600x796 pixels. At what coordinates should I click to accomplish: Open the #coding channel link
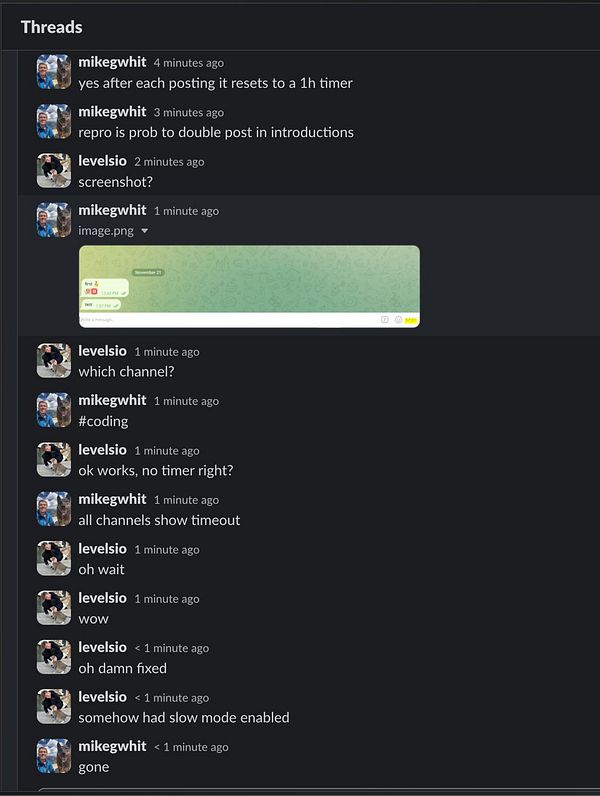[103, 421]
